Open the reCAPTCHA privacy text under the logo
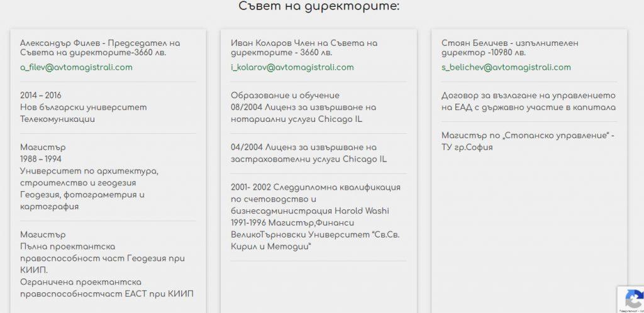Viewport: 644px width, 313px height. click(630, 310)
